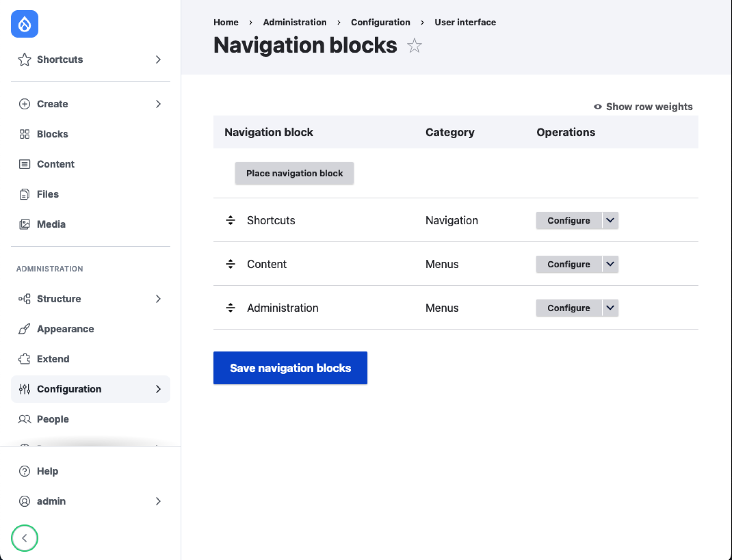This screenshot has height=560, width=732.
Task: Click the Appearance paintbrush icon
Action: tap(24, 329)
